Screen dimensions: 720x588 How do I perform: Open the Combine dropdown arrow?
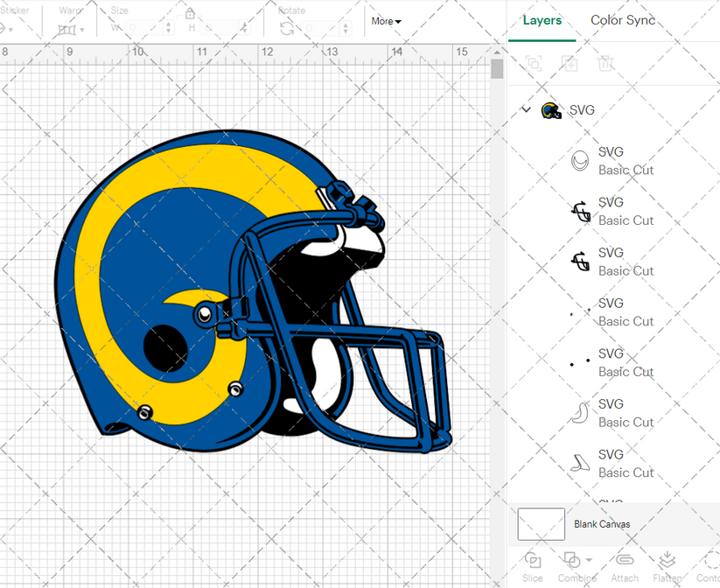pyautogui.click(x=589, y=560)
